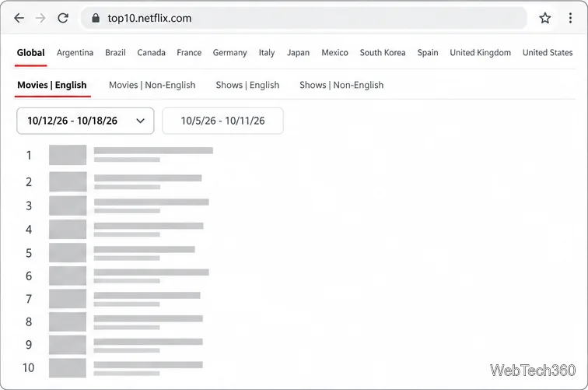
Task: Open the thumbnail for rank 6
Action: tap(68, 276)
